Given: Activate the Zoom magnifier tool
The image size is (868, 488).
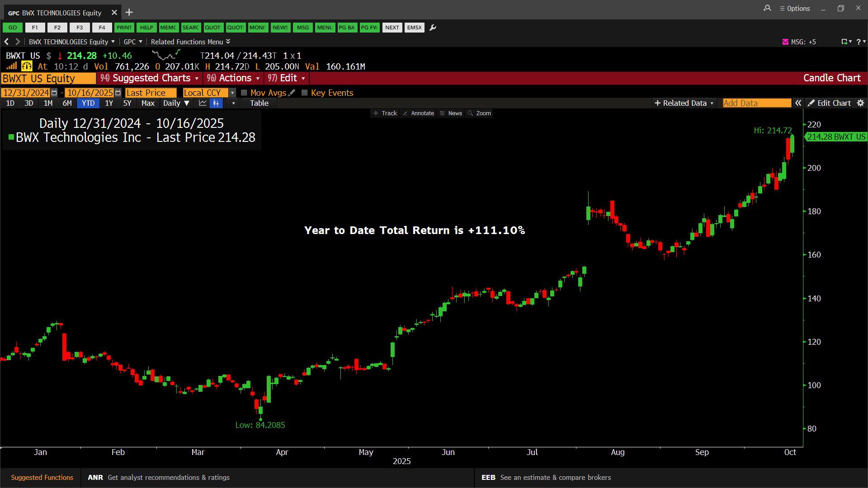Looking at the screenshot, I should (x=479, y=113).
